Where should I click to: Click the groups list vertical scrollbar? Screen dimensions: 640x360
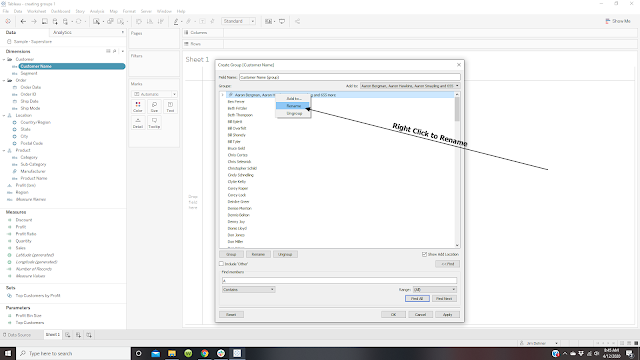click(457, 170)
